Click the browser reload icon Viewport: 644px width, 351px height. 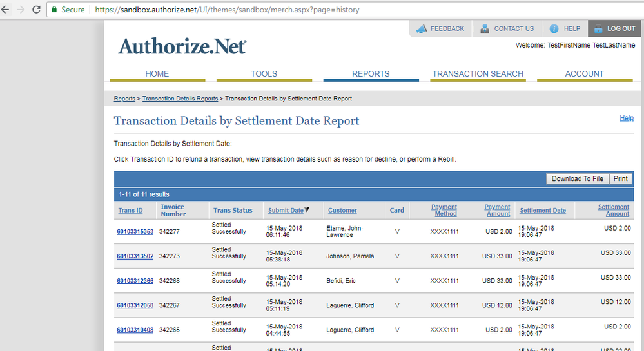coord(36,10)
